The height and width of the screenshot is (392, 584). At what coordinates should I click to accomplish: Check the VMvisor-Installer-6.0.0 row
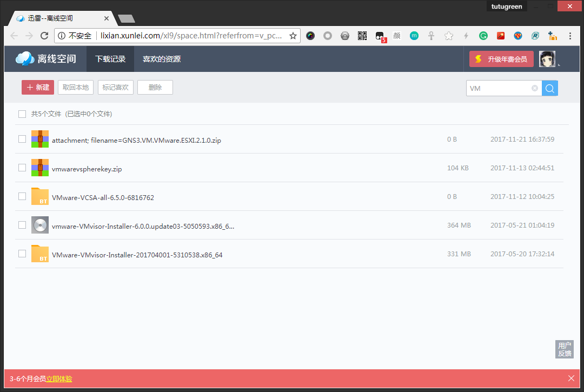22,225
